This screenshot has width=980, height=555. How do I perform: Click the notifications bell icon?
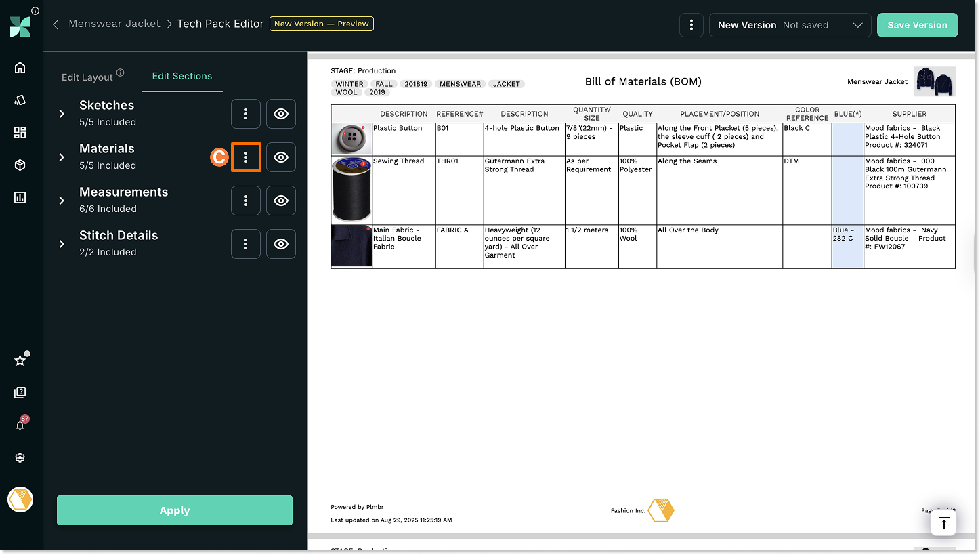pyautogui.click(x=20, y=425)
